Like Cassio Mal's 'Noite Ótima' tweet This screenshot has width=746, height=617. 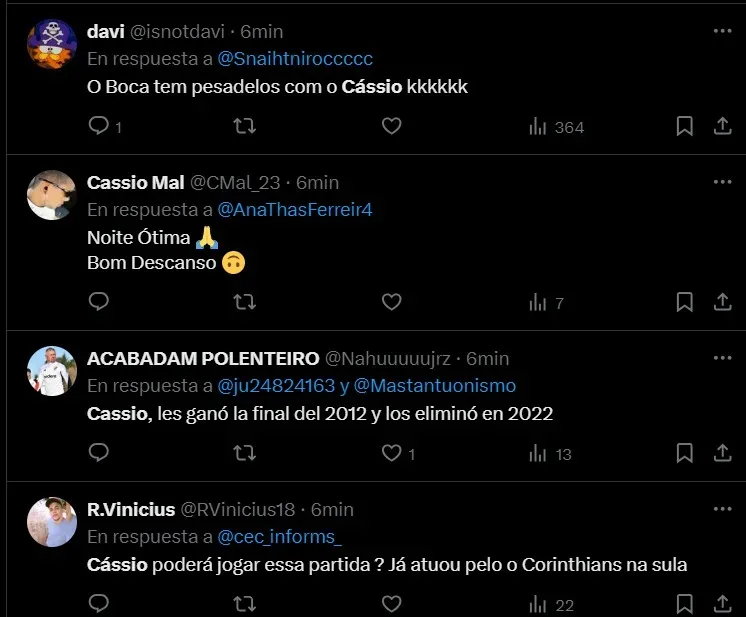[391, 302]
